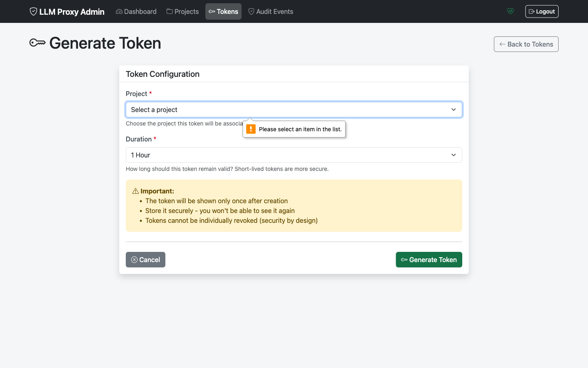Expand the Select a project dropdown
588x368 pixels.
[294, 110]
